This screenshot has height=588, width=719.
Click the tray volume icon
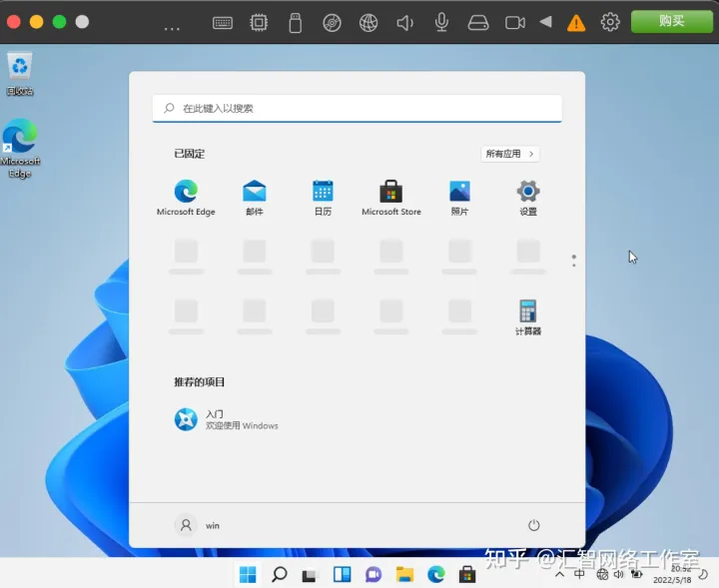(619, 574)
